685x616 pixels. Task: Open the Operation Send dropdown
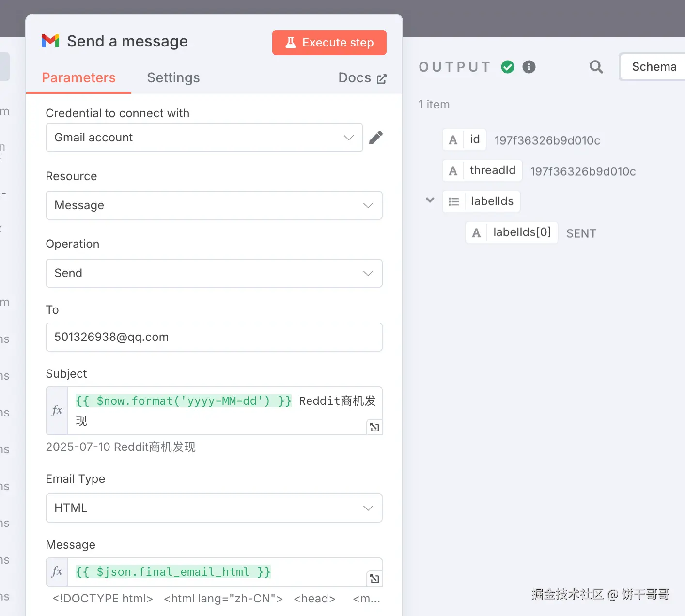click(x=214, y=273)
